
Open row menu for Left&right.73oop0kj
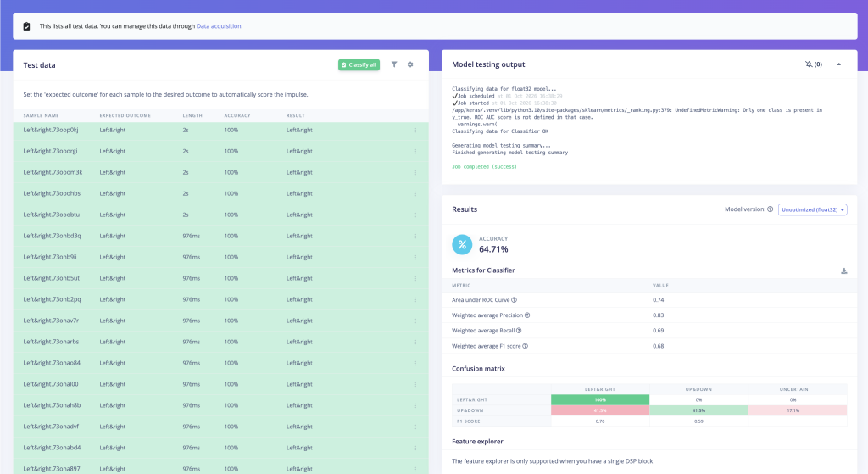(415, 130)
